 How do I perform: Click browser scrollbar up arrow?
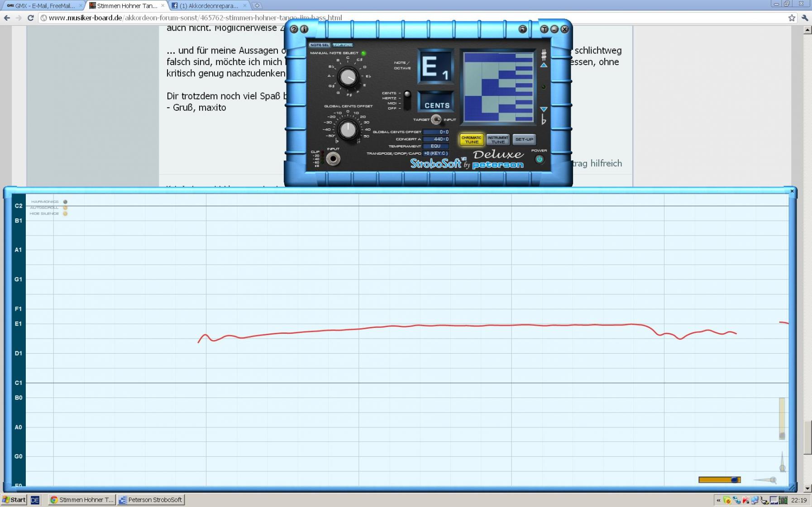click(807, 30)
